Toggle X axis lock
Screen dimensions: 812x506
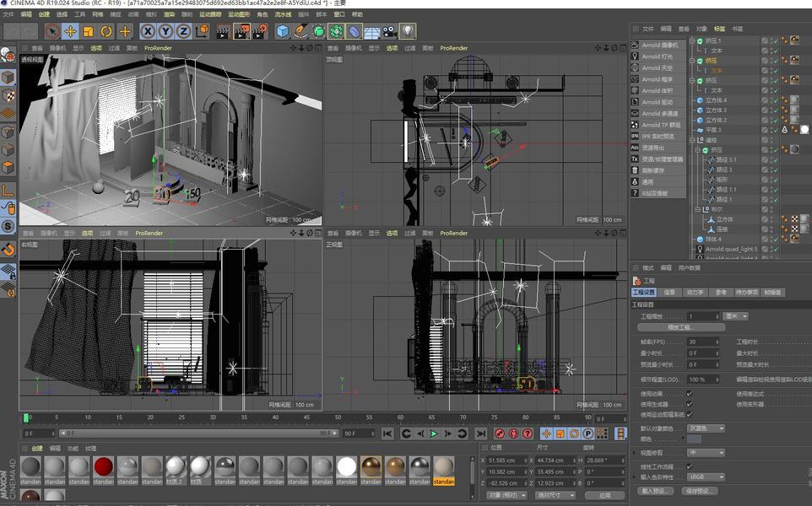coord(148,31)
